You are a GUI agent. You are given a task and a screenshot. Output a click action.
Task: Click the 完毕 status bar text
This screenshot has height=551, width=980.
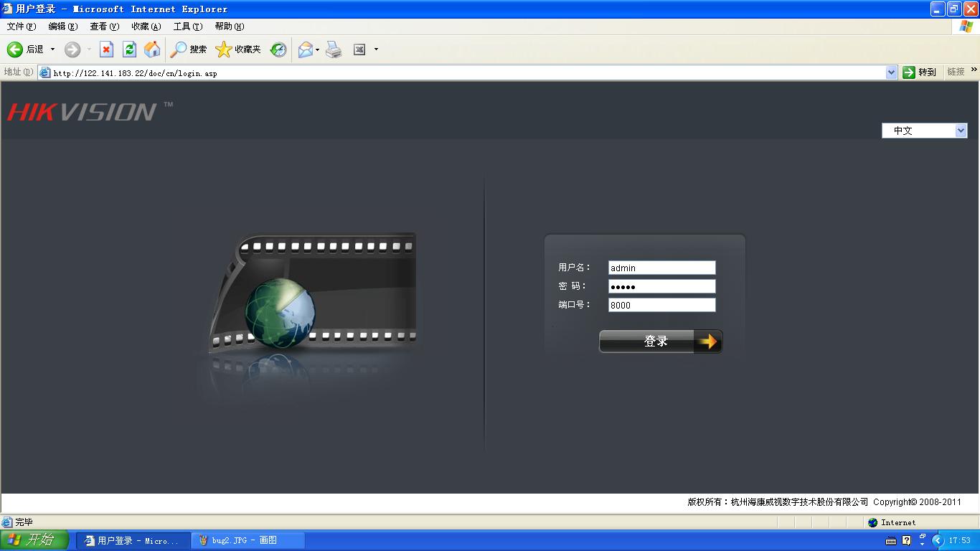tap(24, 522)
